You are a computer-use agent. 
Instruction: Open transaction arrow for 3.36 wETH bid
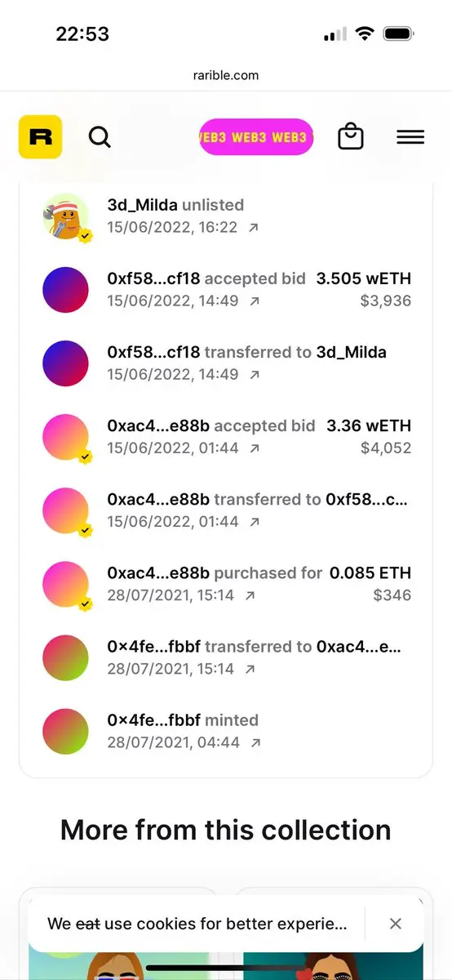click(255, 448)
